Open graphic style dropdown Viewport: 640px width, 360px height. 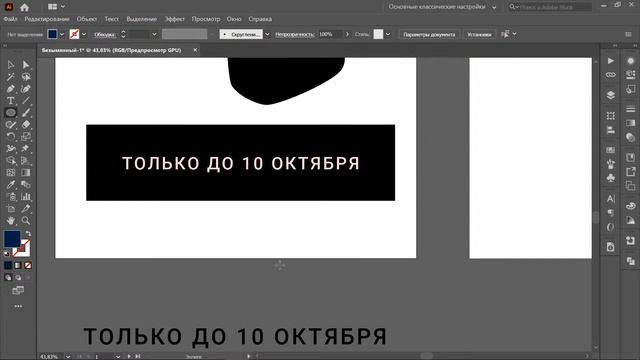pyautogui.click(x=388, y=34)
